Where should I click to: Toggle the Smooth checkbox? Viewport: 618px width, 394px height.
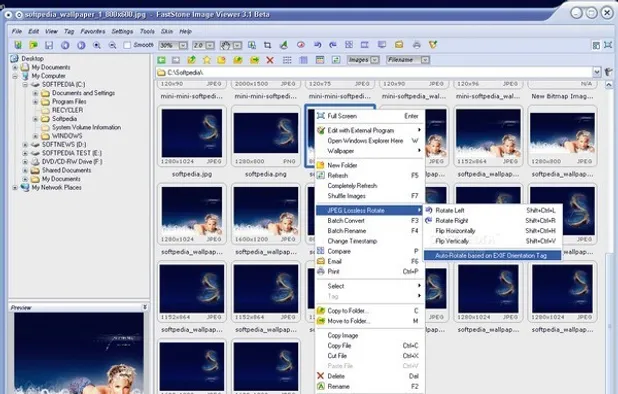point(127,45)
